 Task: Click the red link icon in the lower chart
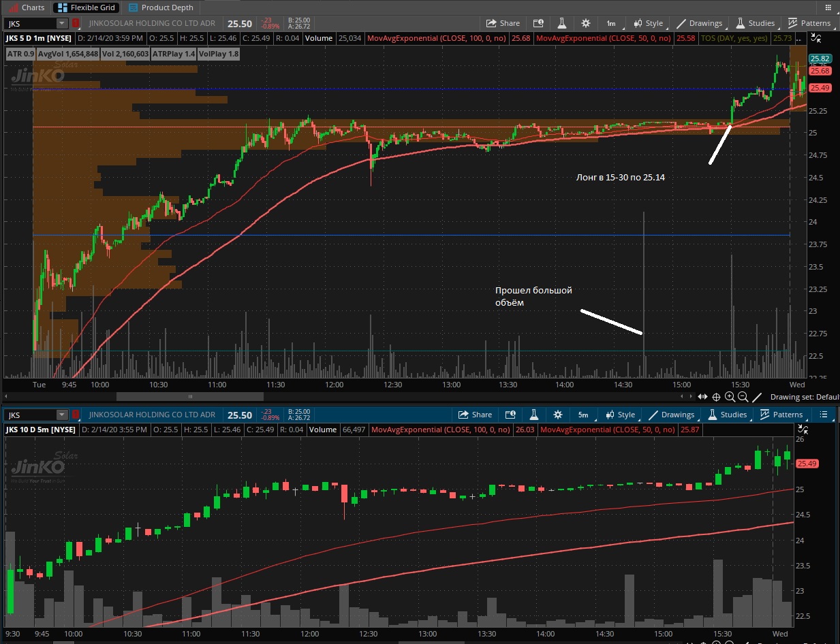76,415
